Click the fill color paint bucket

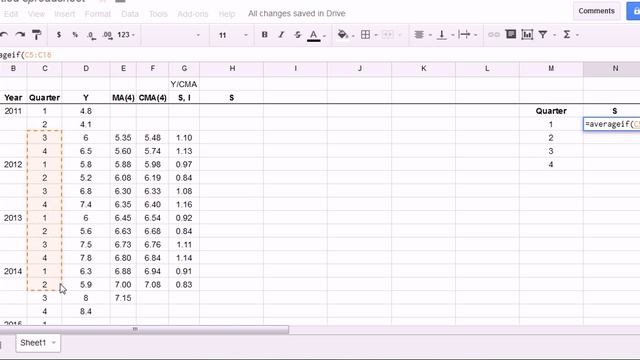point(343,35)
